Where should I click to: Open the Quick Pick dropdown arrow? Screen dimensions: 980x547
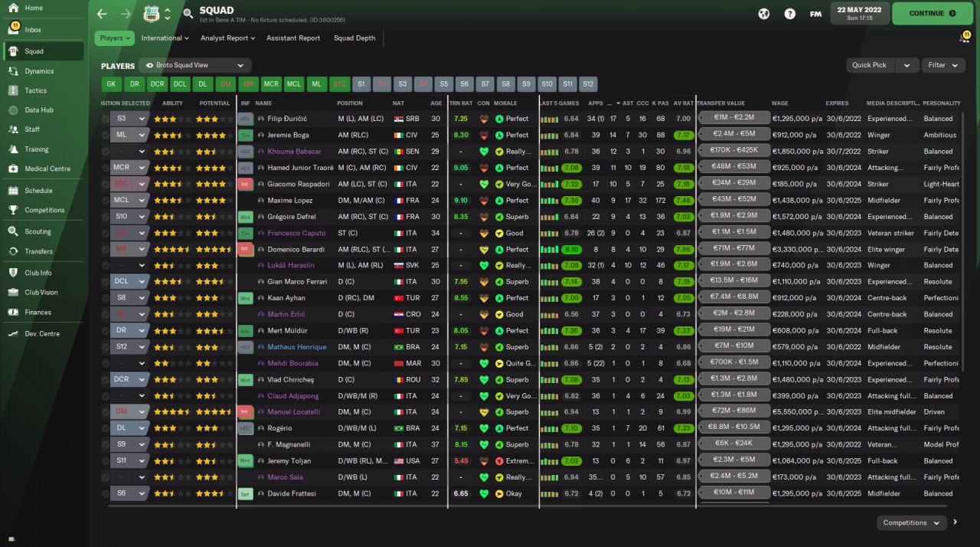(907, 66)
